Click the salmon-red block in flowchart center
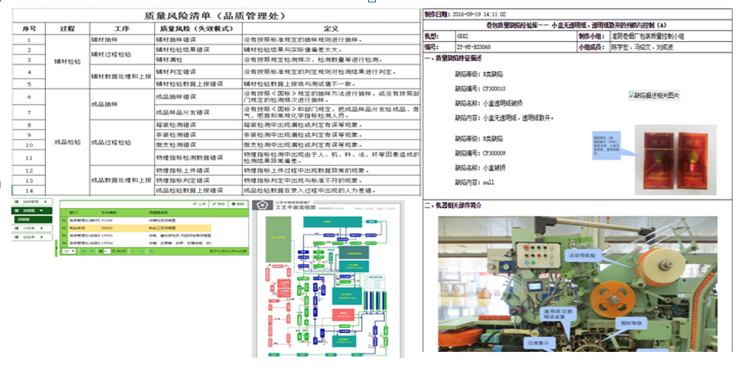 click(x=343, y=315)
